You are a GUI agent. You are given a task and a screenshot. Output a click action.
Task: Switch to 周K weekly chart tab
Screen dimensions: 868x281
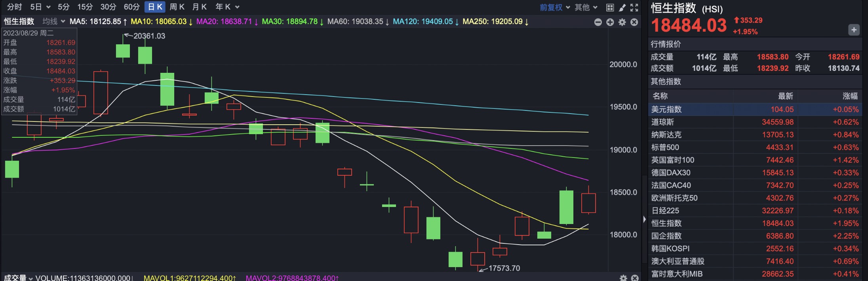[177, 7]
